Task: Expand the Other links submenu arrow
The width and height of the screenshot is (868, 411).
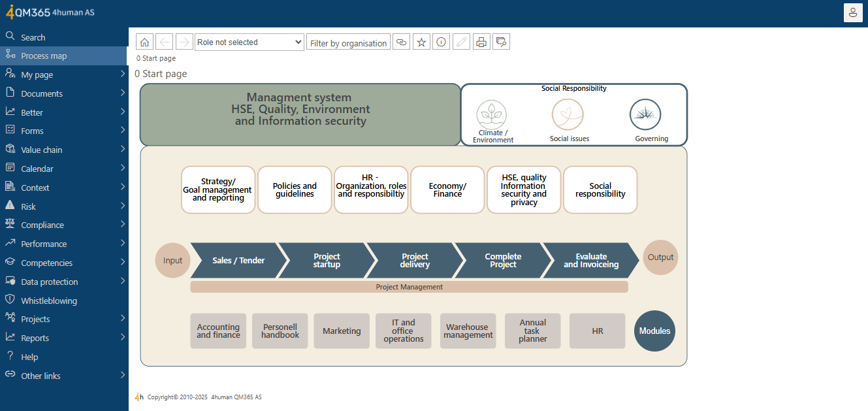Action: 123,376
